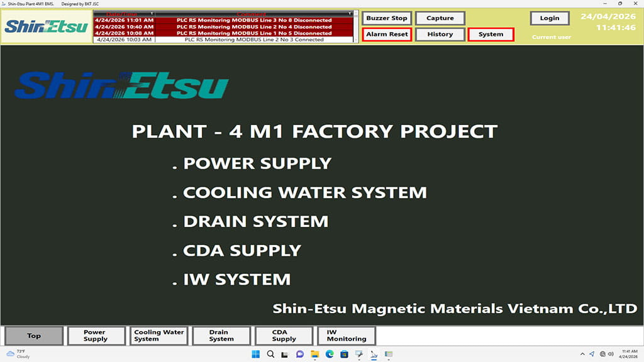644x362 pixels.
Task: Open the Login dialog button
Action: coord(549,18)
